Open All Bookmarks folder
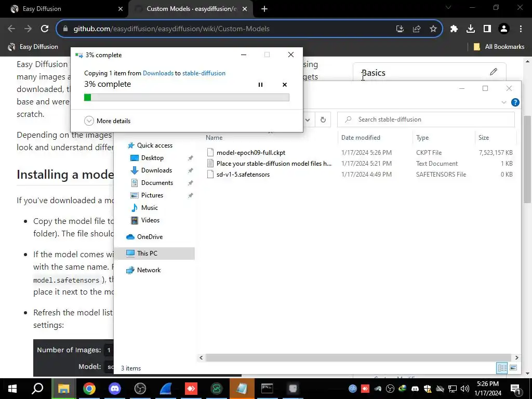Image resolution: width=532 pixels, height=399 pixels. pos(499,47)
